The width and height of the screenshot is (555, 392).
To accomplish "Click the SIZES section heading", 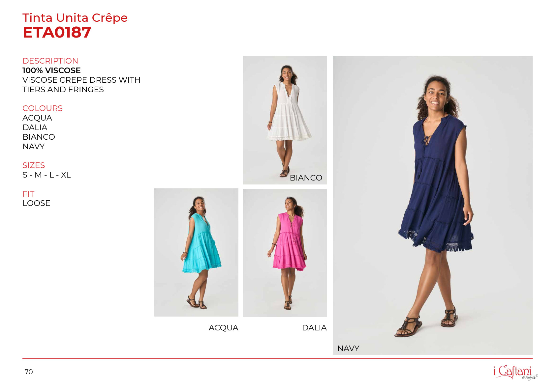I will click(x=34, y=165).
